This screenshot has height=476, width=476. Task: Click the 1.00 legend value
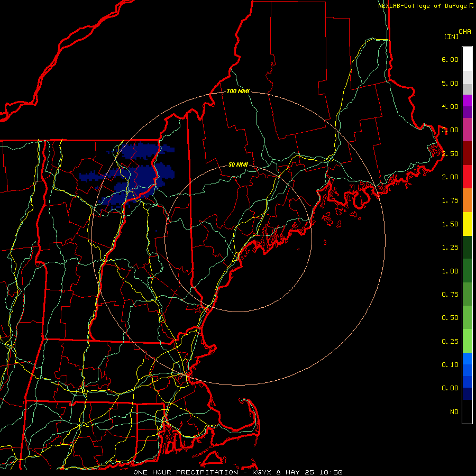coord(450,271)
